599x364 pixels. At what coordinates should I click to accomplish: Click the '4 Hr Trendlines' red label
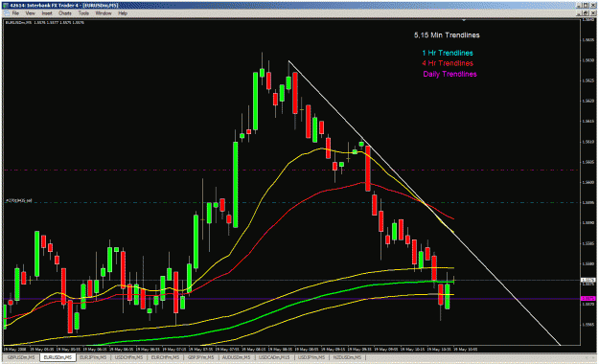(448, 63)
